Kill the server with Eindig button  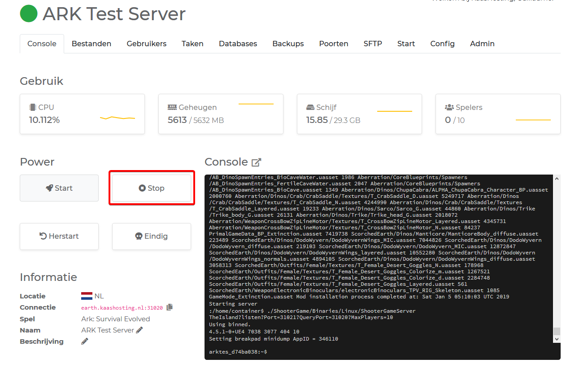152,236
